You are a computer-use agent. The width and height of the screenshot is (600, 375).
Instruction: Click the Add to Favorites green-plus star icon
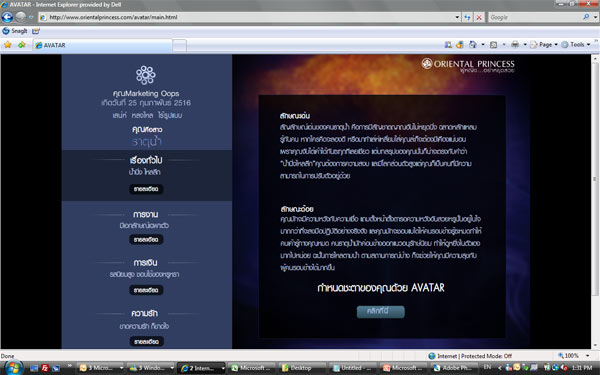point(21,45)
